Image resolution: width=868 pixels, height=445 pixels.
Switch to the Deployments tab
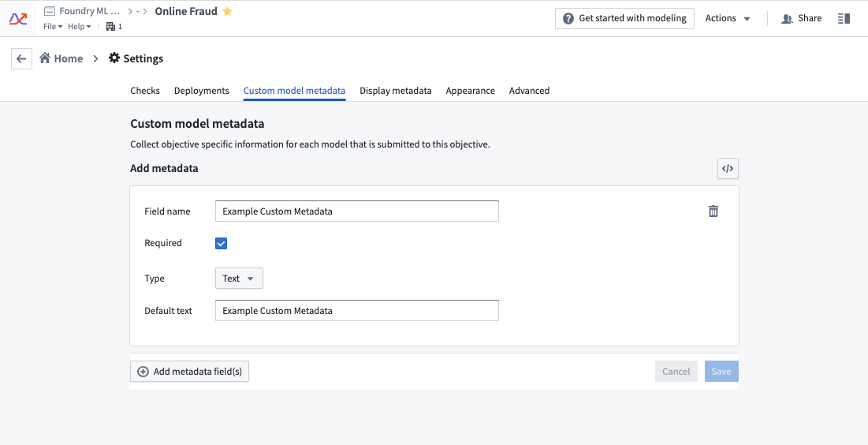coord(202,90)
